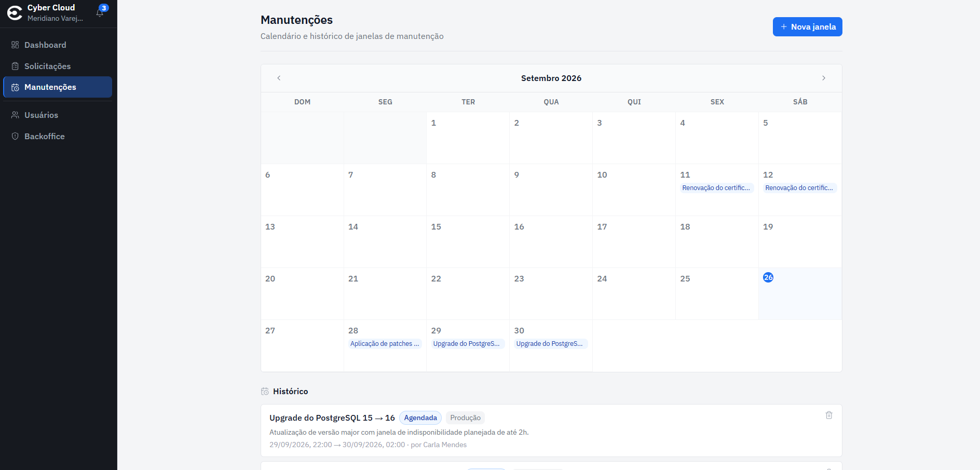Delete the Upgrade do PostgreSQL entry via trash icon
980x470 pixels.
tap(829, 415)
